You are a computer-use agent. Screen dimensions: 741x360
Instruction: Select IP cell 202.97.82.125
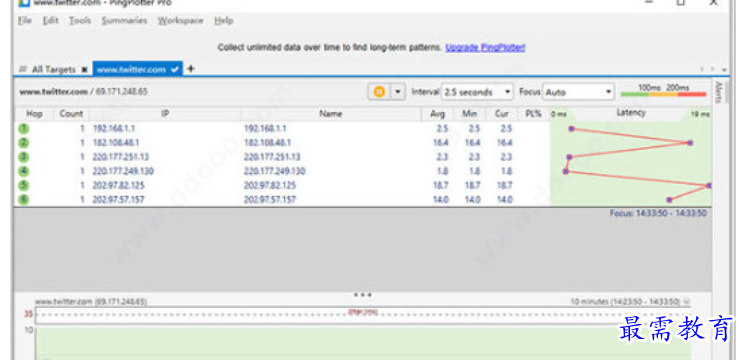(118, 185)
